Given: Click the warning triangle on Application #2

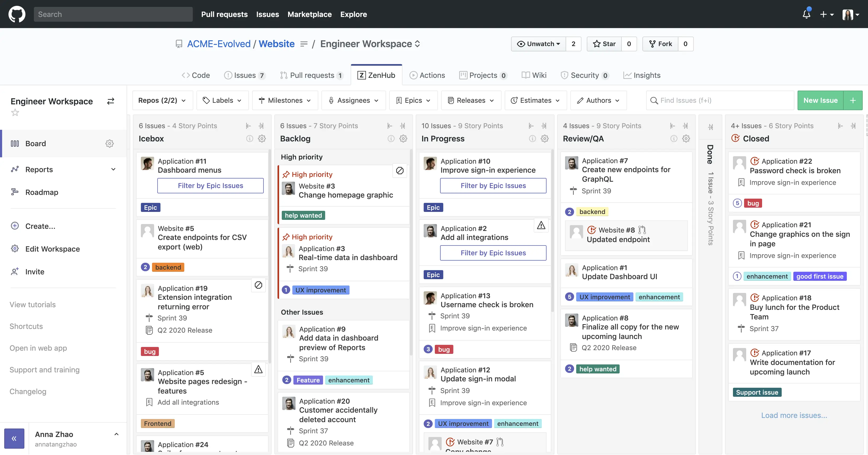Looking at the screenshot, I should [x=541, y=225].
